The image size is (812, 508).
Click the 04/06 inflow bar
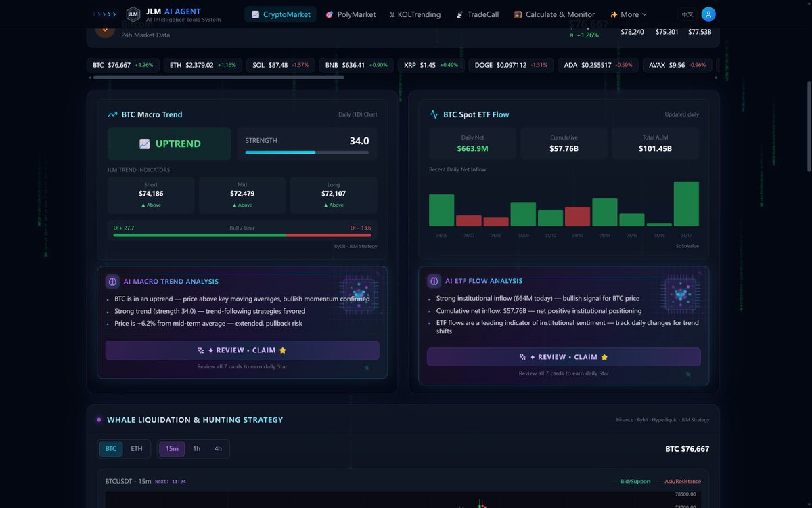(x=441, y=210)
